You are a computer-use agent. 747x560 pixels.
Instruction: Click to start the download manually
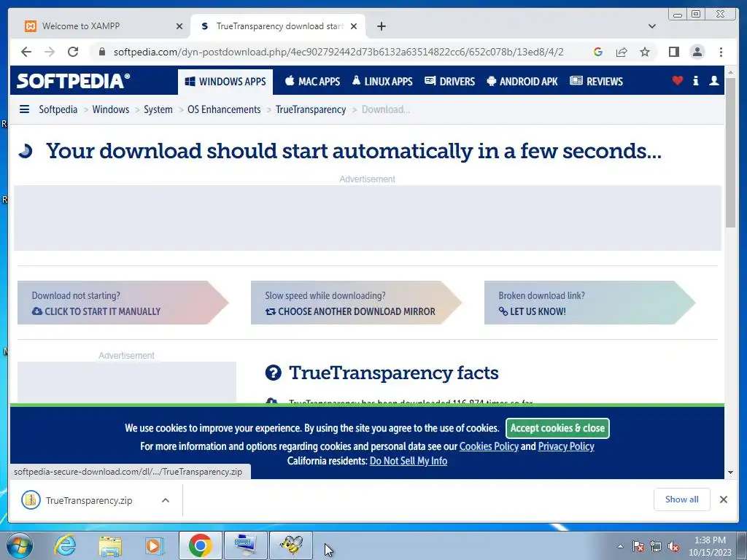(x=123, y=303)
